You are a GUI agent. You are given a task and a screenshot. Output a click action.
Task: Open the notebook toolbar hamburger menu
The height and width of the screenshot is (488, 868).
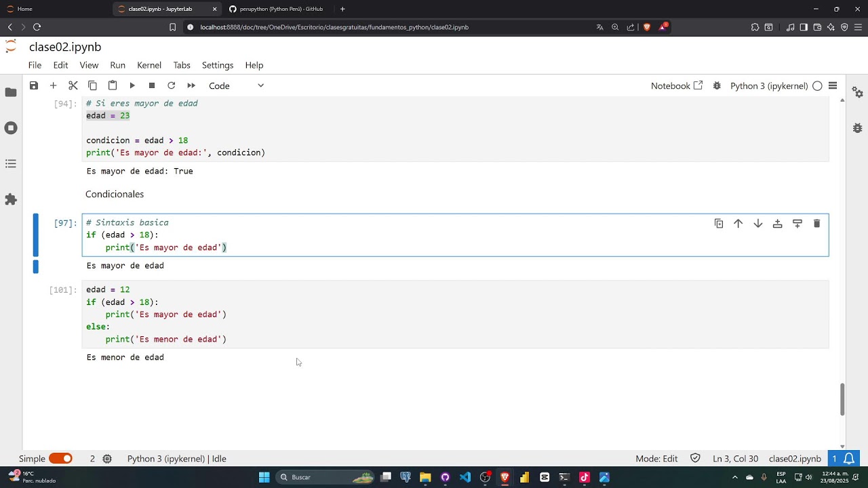(833, 85)
